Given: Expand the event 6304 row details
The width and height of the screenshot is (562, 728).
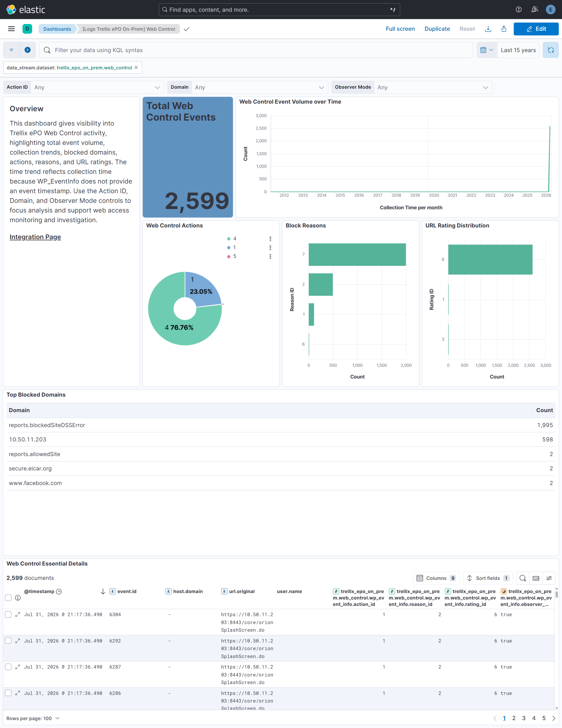Looking at the screenshot, I should 18,614.
